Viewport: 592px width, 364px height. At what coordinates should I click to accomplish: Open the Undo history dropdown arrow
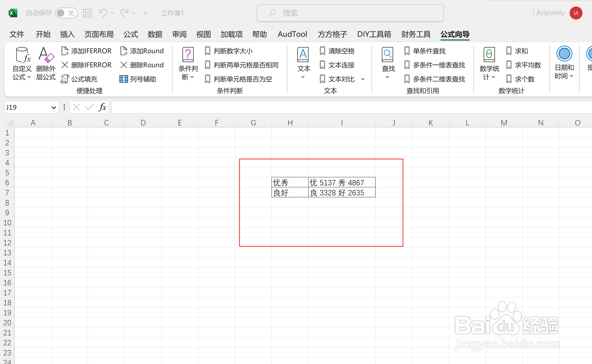[x=112, y=13]
